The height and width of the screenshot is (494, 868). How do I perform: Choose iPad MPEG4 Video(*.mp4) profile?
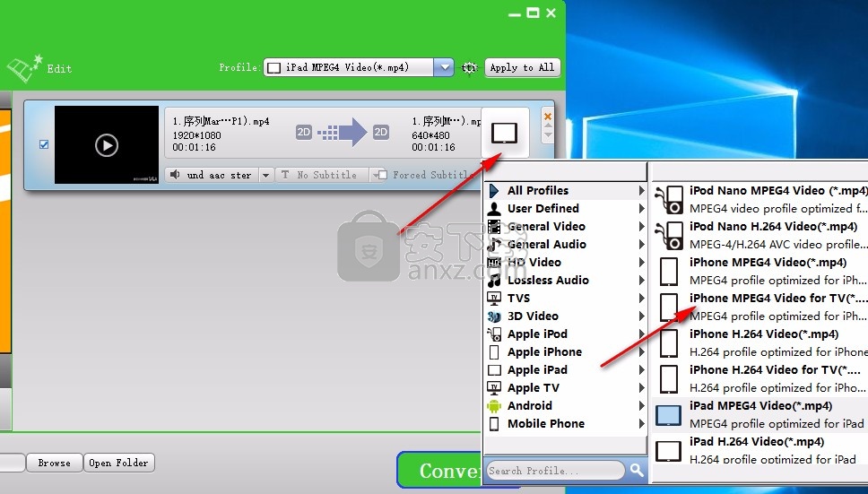tap(759, 415)
